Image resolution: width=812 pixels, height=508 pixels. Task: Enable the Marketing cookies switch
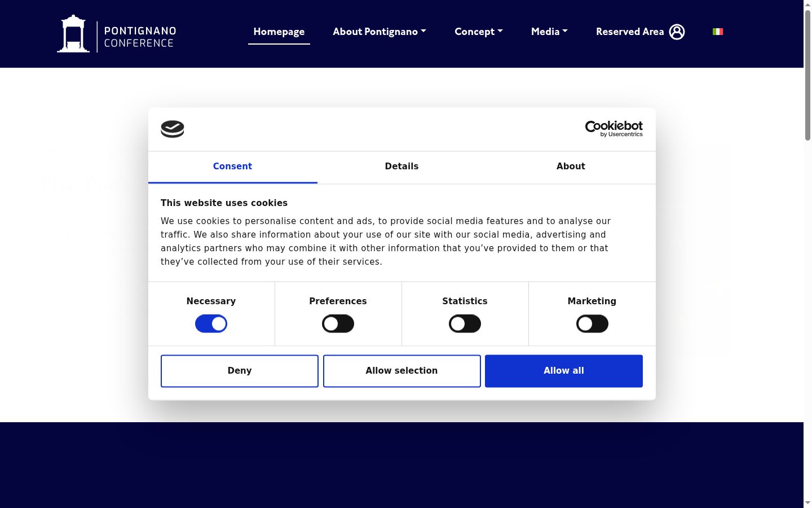[x=592, y=324]
